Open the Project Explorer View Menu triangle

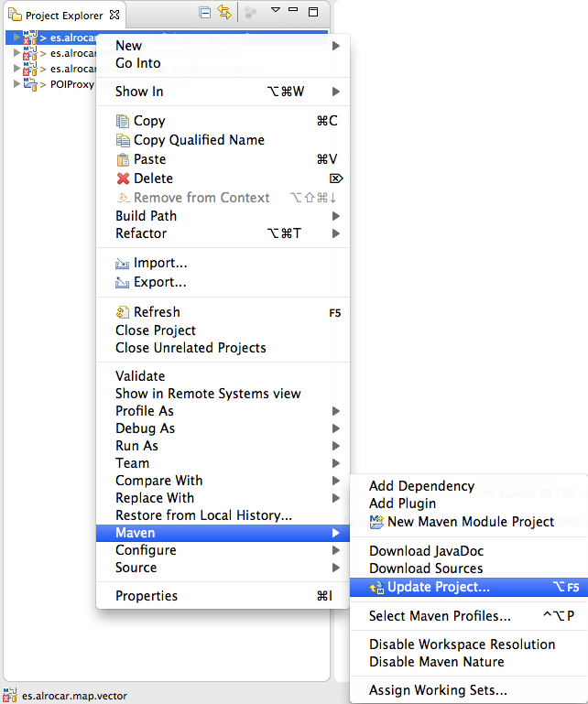click(276, 9)
